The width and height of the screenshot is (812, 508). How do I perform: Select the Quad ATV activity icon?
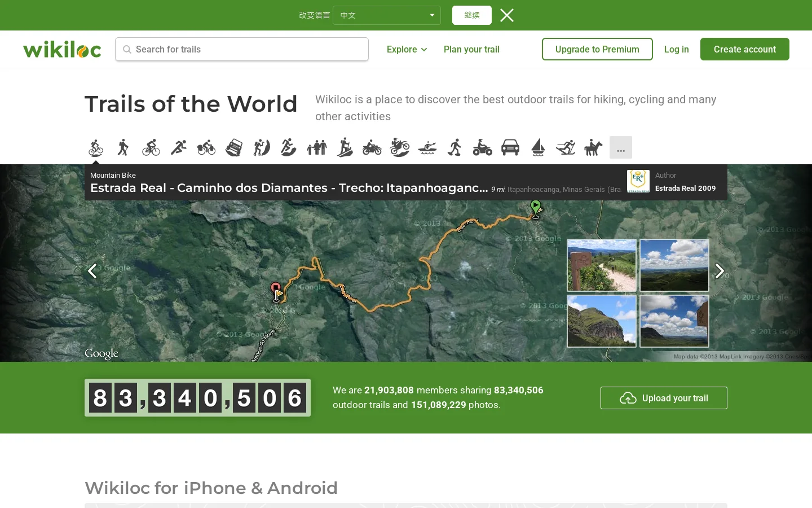[x=483, y=147]
